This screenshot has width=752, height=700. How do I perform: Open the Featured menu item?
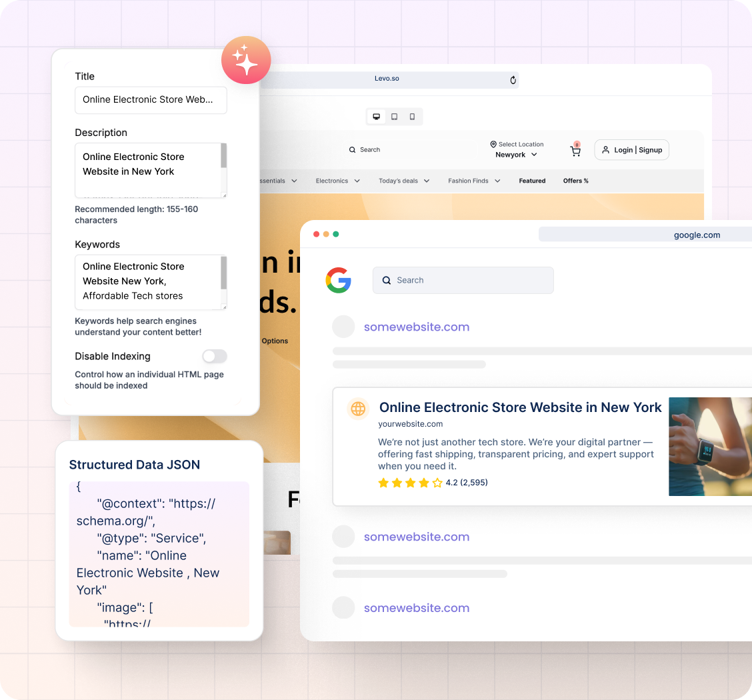pos(532,181)
